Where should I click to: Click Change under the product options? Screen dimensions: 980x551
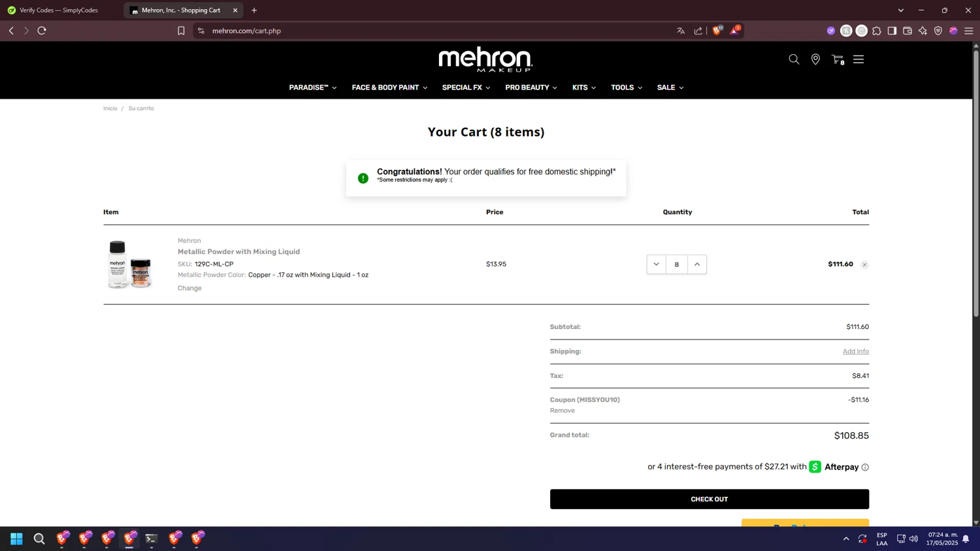click(189, 288)
